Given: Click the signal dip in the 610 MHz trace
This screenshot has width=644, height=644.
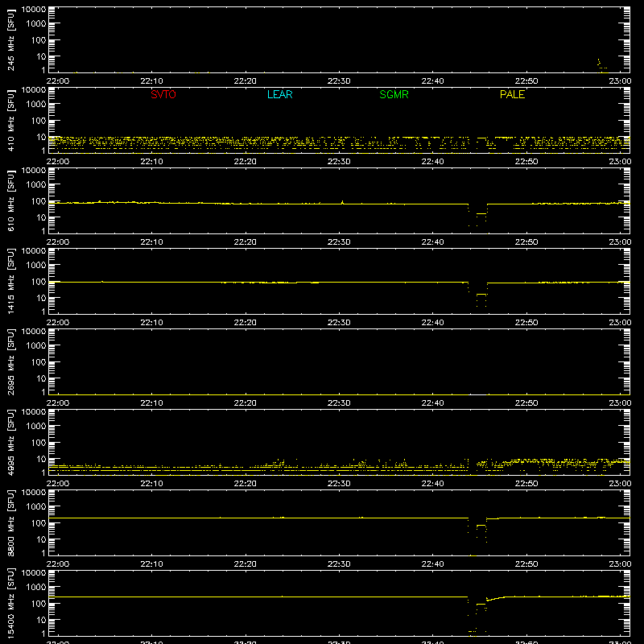Looking at the screenshot, I should point(478,215).
